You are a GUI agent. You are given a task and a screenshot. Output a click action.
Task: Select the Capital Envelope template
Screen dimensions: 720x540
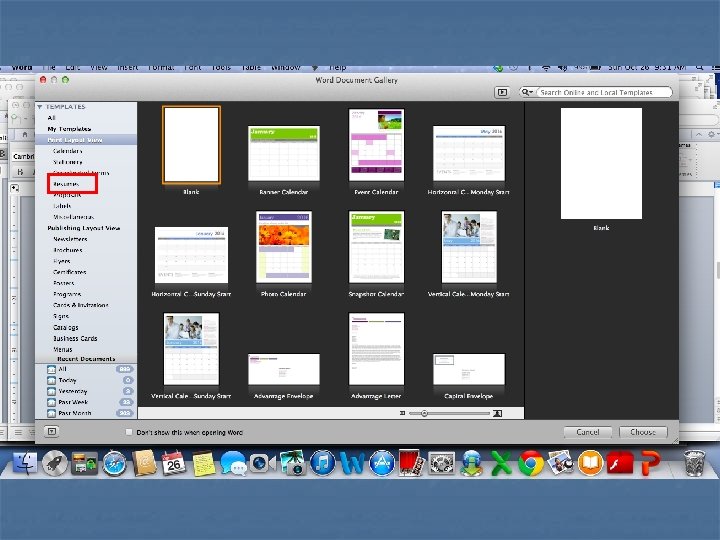[469, 369]
